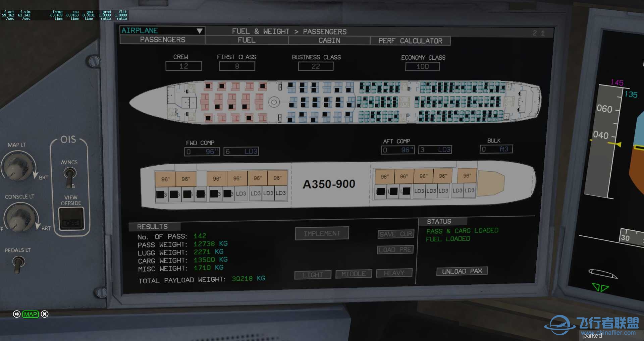This screenshot has height=341, width=644.
Task: Click the 30218 KG total payload value
Action: coord(249,279)
